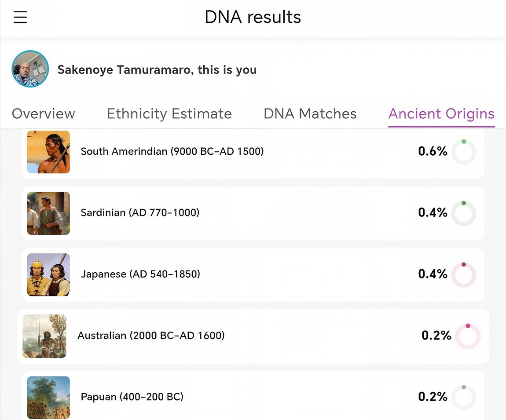The width and height of the screenshot is (506, 420).
Task: Click the Australian (2000 BC–AD 1600) label
Action: (151, 336)
